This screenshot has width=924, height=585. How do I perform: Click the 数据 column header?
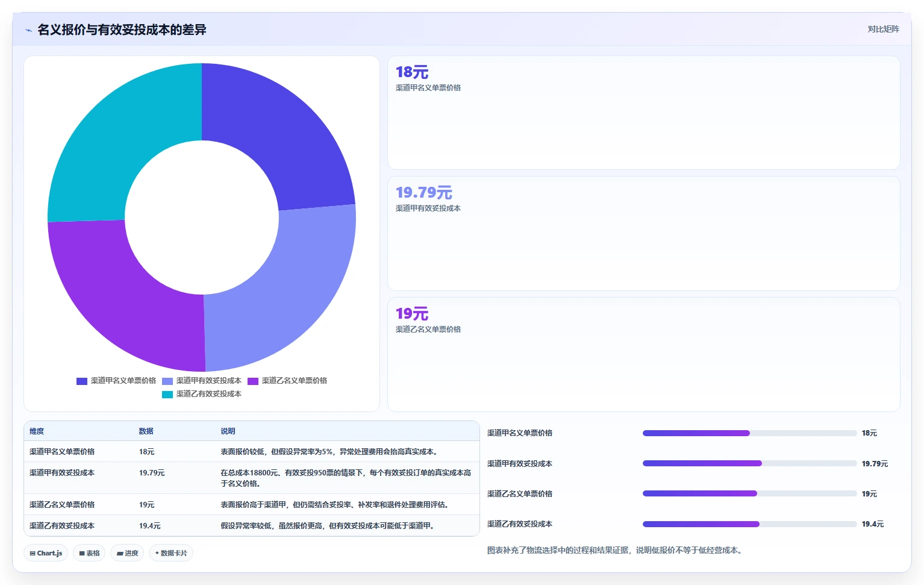point(146,431)
